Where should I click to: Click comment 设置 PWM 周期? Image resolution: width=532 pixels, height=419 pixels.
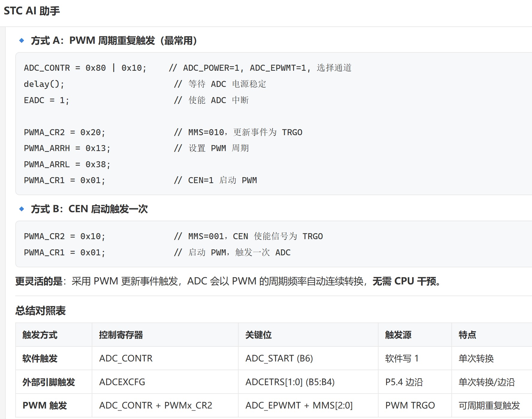coord(211,148)
